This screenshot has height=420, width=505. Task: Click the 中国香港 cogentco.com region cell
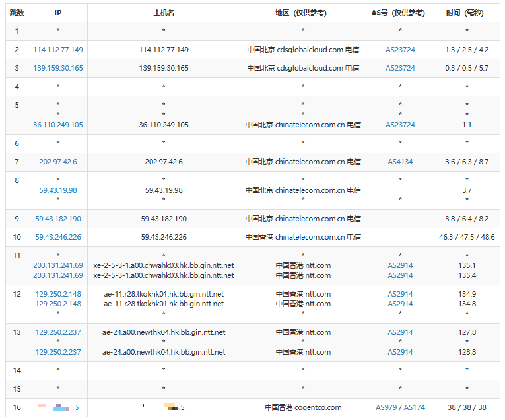coord(303,407)
